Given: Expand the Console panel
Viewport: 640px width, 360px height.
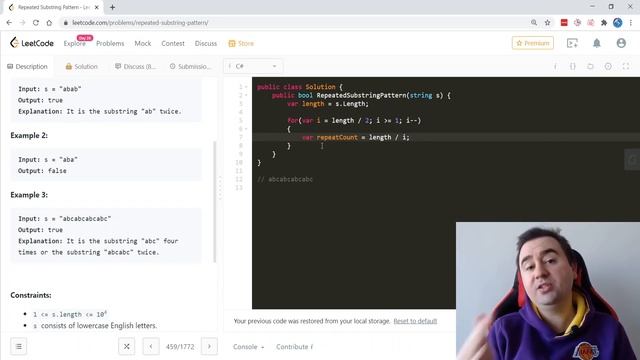Looking at the screenshot, I should pyautogui.click(x=249, y=347).
